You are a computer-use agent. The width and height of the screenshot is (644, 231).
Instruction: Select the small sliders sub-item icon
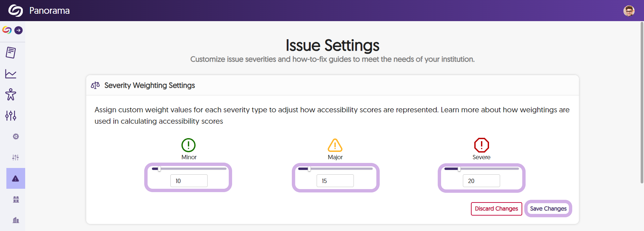(x=16, y=158)
